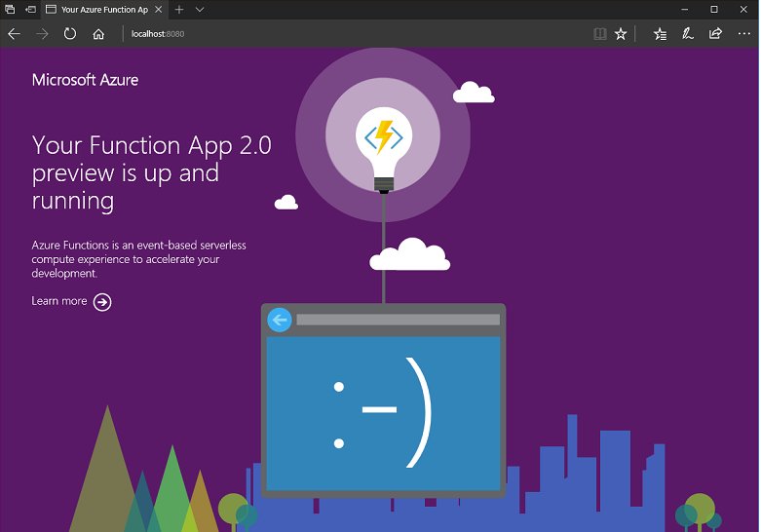The image size is (761, 532).
Task: Share this page icon
Action: 715,33
